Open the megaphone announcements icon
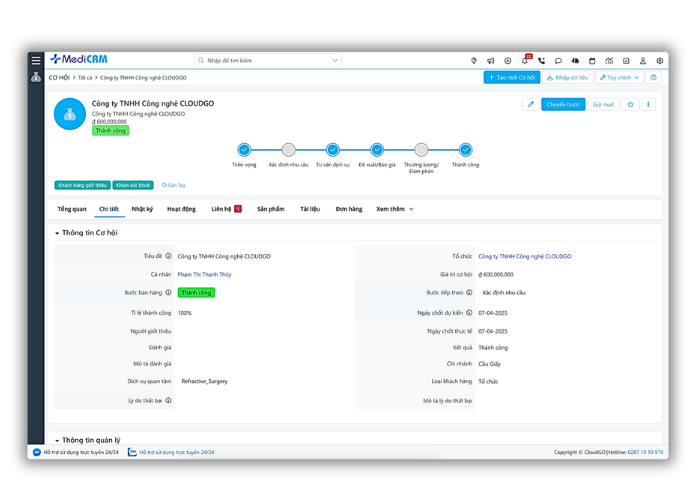Viewport: 700px width, 500px height. pos(491,61)
